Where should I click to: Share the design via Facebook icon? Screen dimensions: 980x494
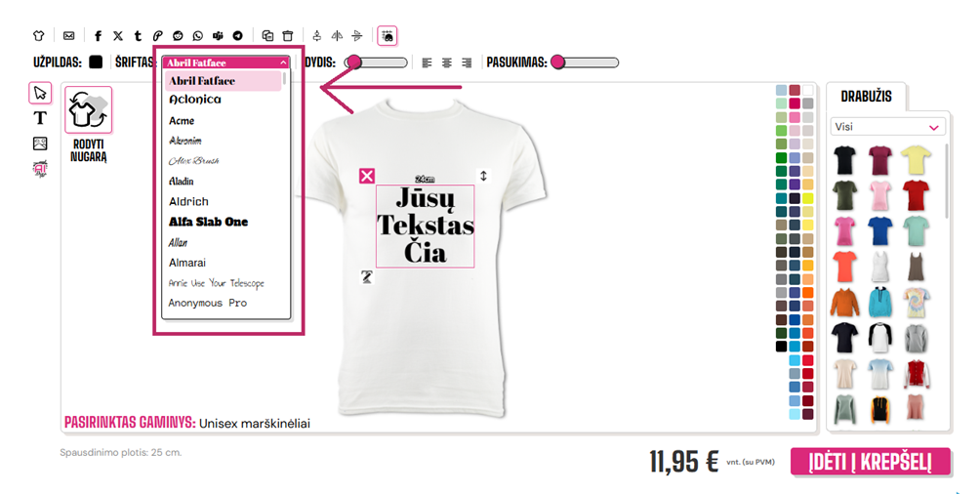coord(98,36)
